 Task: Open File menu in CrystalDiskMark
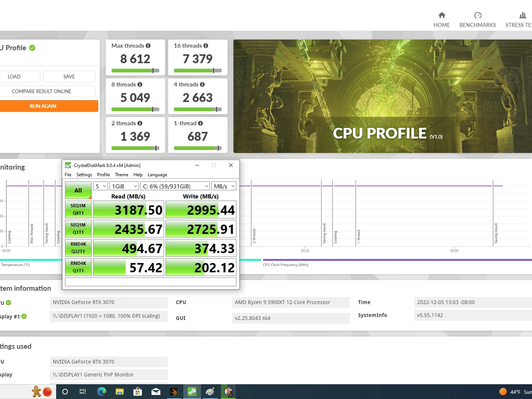68,175
